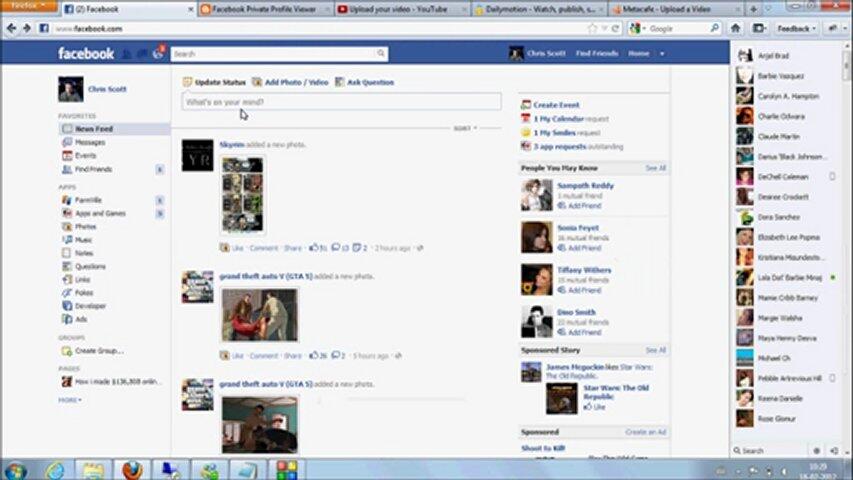This screenshot has height=480, width=853.
Task: Open account dropdown arrow next to Home
Action: click(662, 53)
